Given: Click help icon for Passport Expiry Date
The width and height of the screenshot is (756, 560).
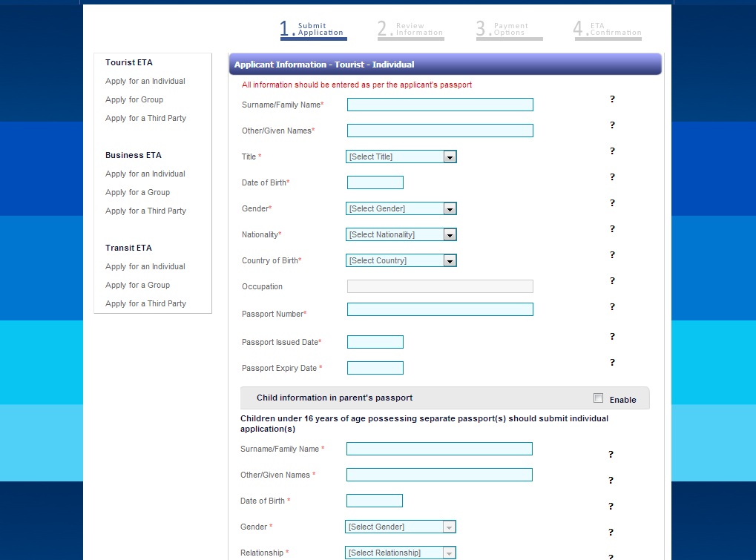Looking at the screenshot, I should pos(612,363).
